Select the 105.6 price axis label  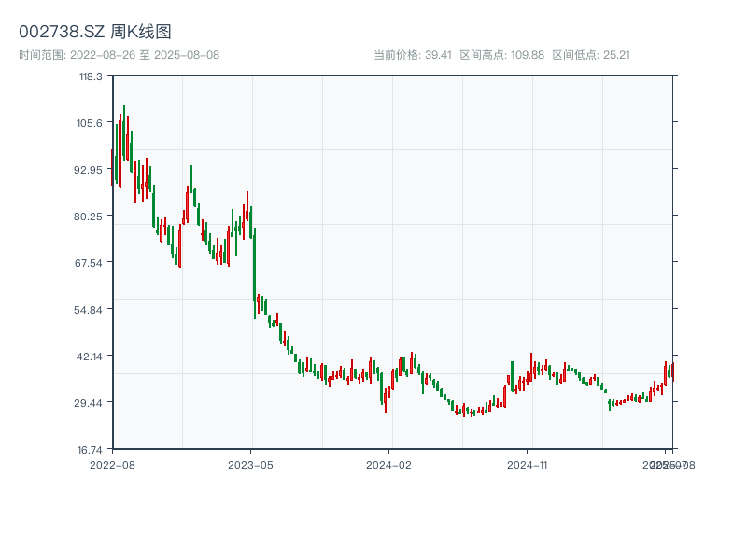click(91, 123)
